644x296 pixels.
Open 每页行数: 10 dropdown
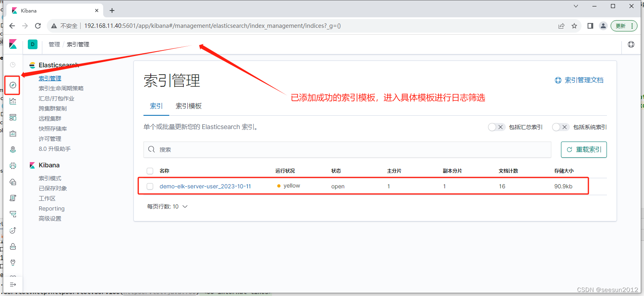click(167, 206)
